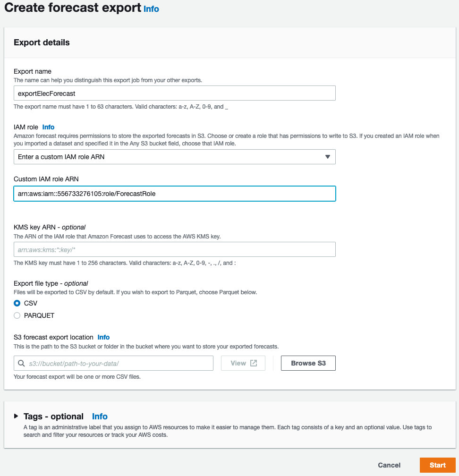
Task: Expand the Tags - optional section
Action: coord(53,416)
